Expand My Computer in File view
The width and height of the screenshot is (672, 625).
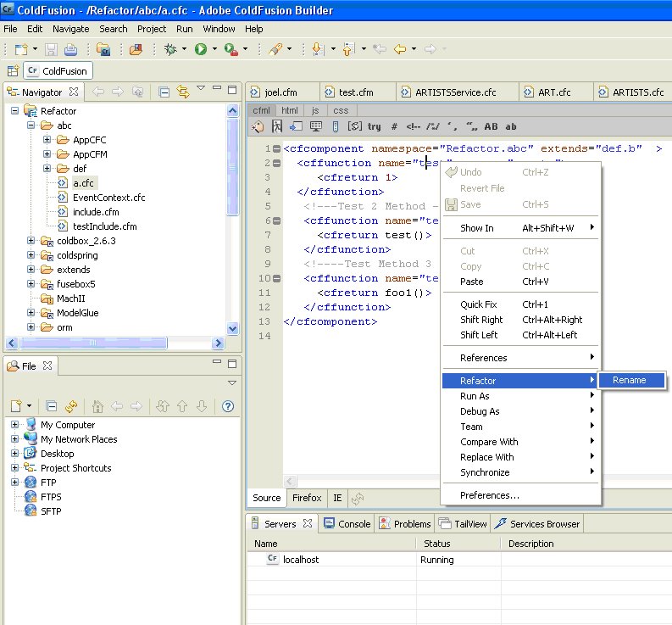(x=14, y=424)
